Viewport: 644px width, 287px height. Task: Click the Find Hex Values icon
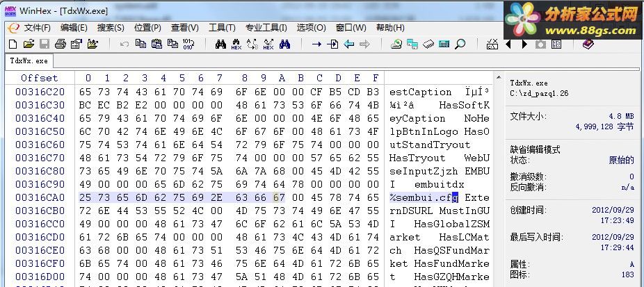click(236, 44)
